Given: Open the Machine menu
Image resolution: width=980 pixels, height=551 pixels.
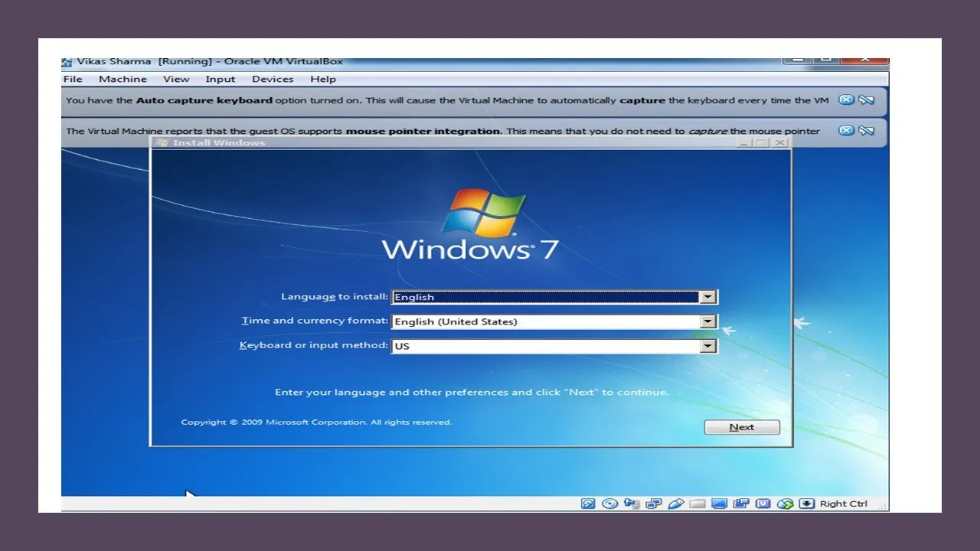Looking at the screenshot, I should (x=122, y=79).
